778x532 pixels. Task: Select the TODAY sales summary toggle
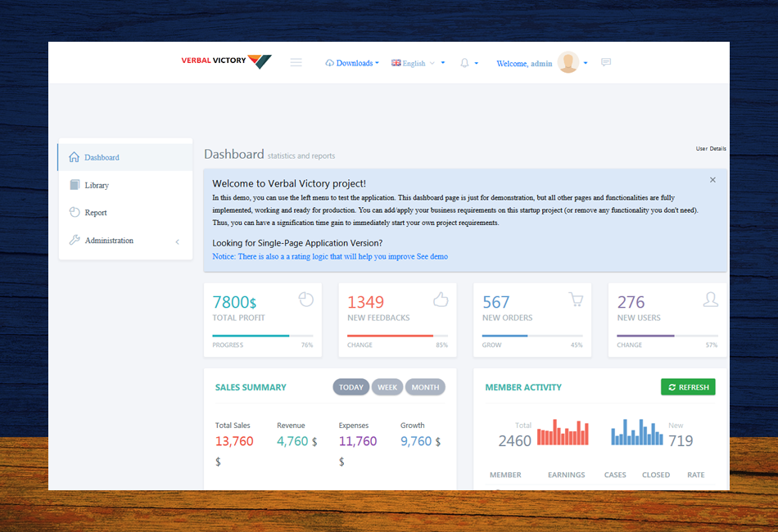(x=351, y=387)
